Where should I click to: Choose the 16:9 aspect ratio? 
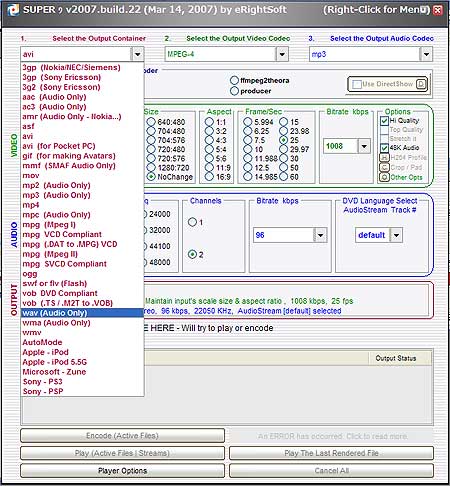209,177
